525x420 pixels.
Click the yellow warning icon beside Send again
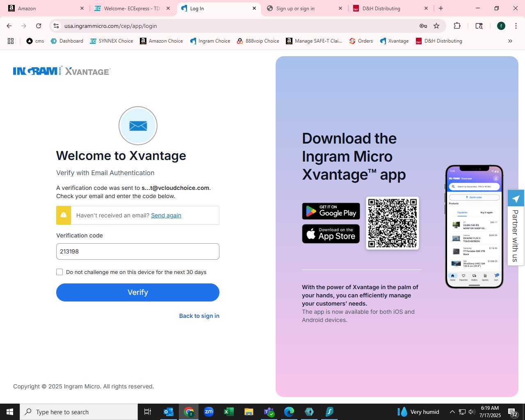[64, 215]
